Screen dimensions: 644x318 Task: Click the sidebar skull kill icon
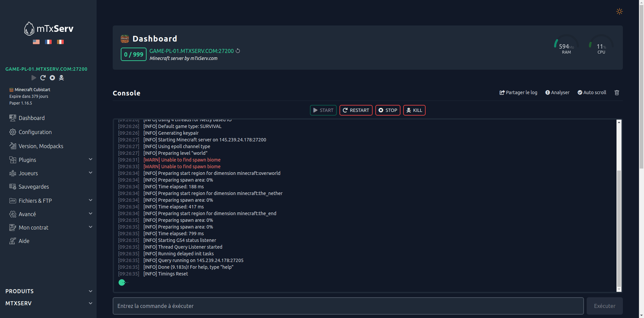(61, 78)
